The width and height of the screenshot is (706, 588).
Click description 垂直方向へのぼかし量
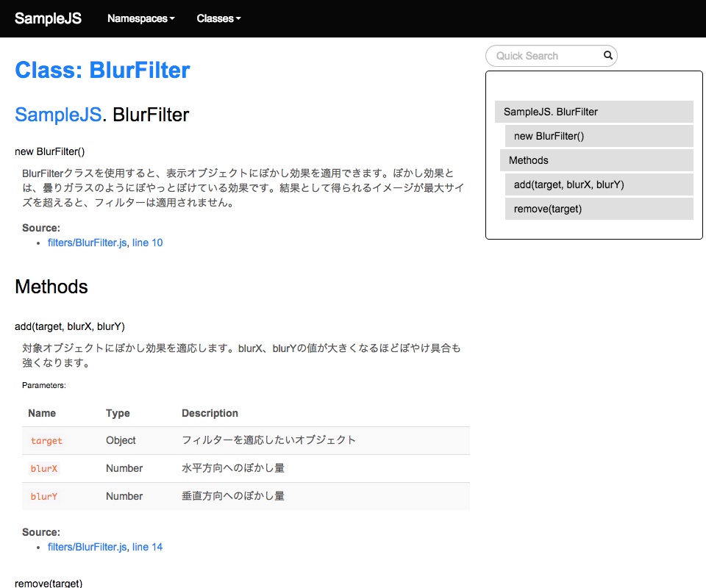coord(233,496)
